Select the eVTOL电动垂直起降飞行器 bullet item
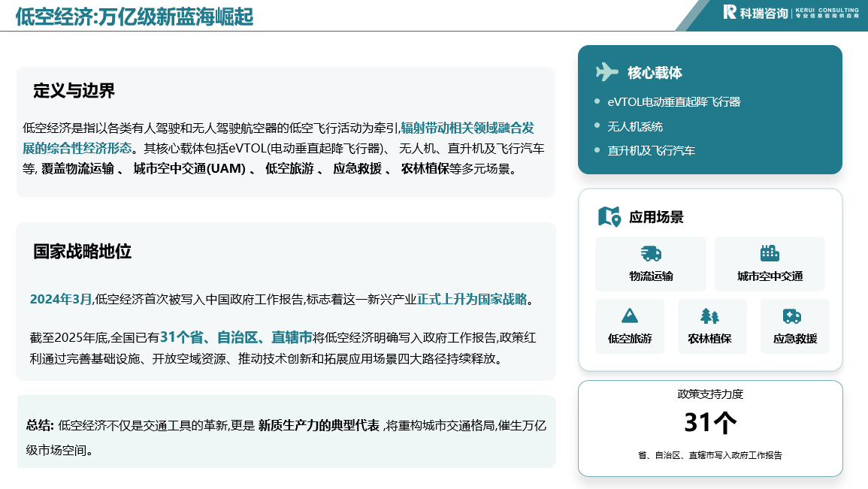The height and width of the screenshot is (489, 868). pos(673,102)
